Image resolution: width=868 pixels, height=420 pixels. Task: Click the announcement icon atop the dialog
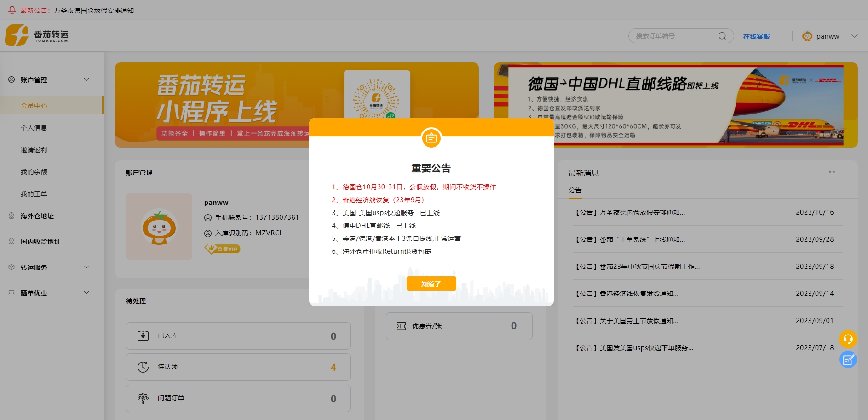[431, 138]
